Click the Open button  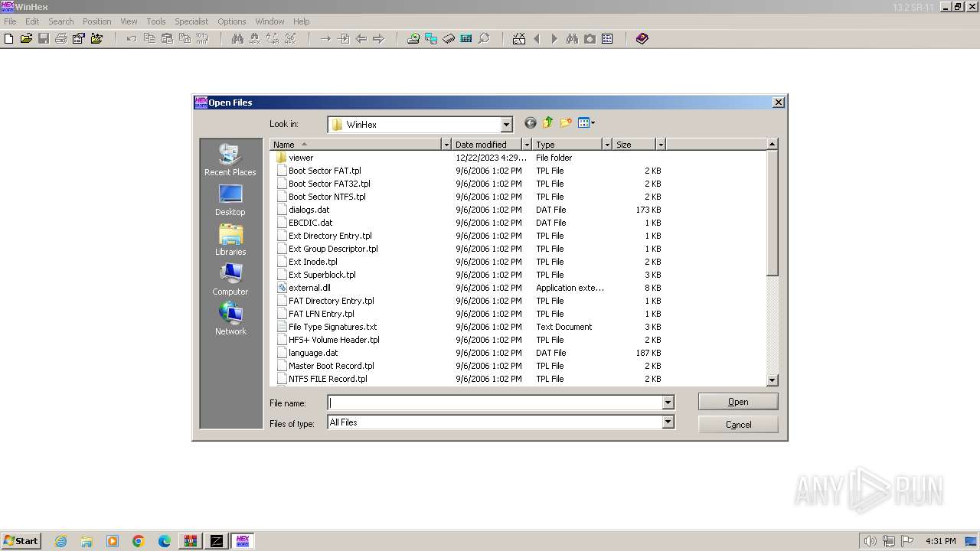[x=738, y=402]
